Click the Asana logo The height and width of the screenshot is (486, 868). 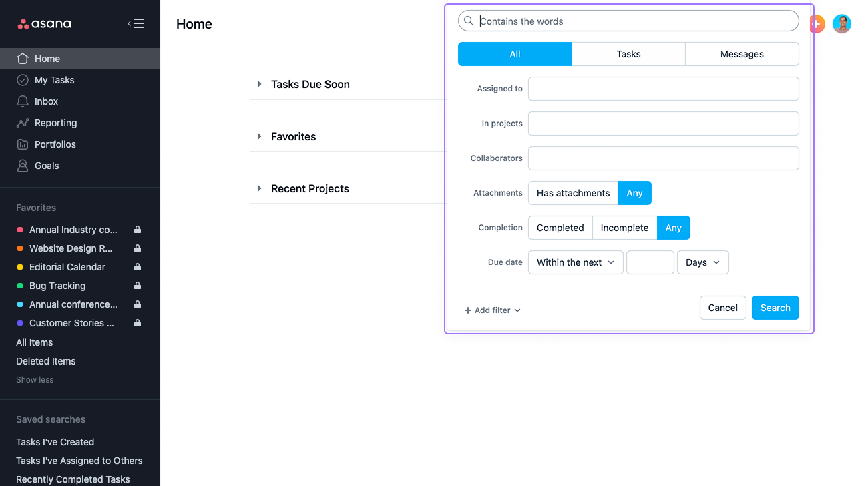tap(44, 24)
